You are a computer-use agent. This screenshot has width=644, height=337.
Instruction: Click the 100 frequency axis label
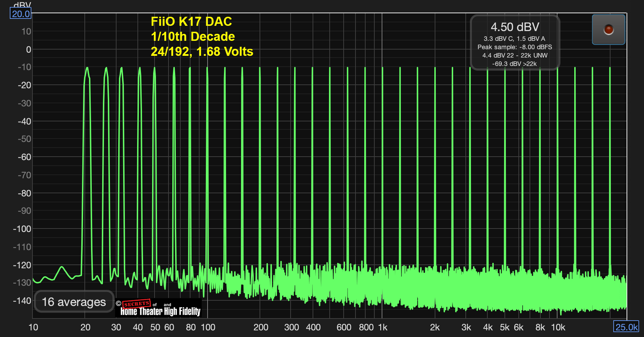point(208,327)
